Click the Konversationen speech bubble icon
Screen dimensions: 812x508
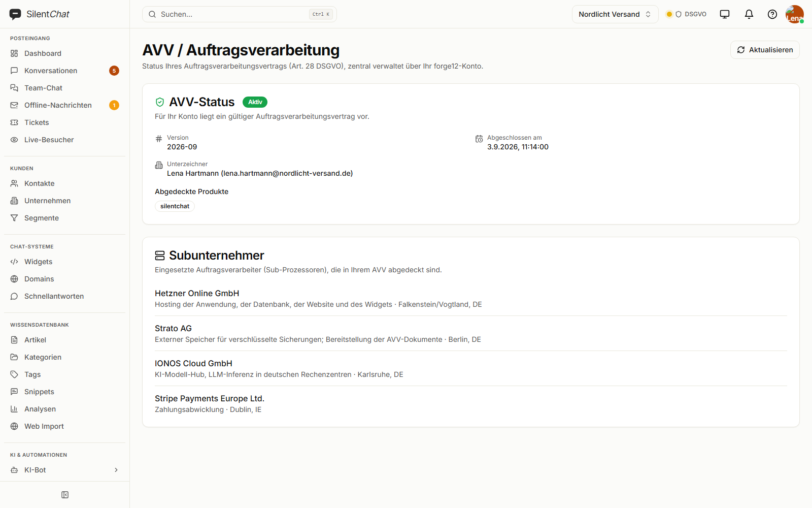[x=14, y=71]
